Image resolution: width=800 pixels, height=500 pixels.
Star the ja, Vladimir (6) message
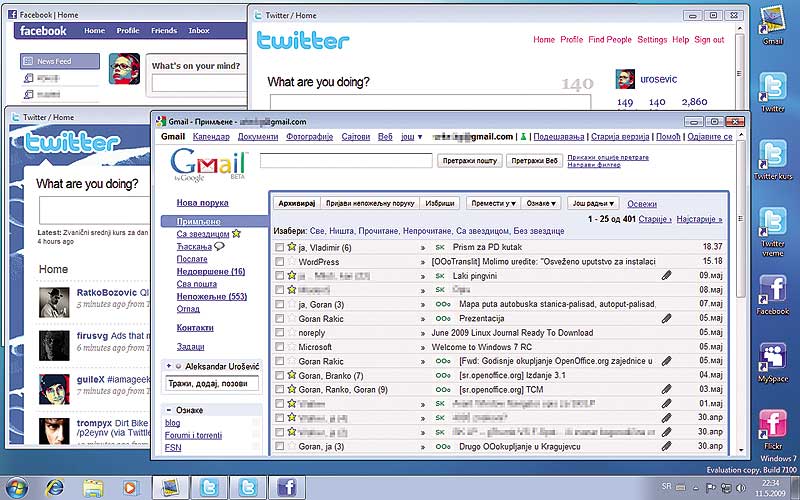291,246
